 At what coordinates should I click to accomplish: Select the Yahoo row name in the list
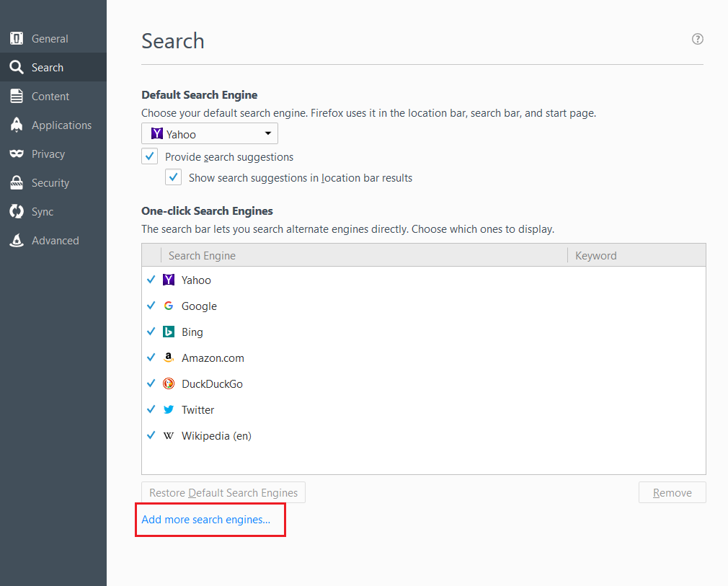pos(196,280)
